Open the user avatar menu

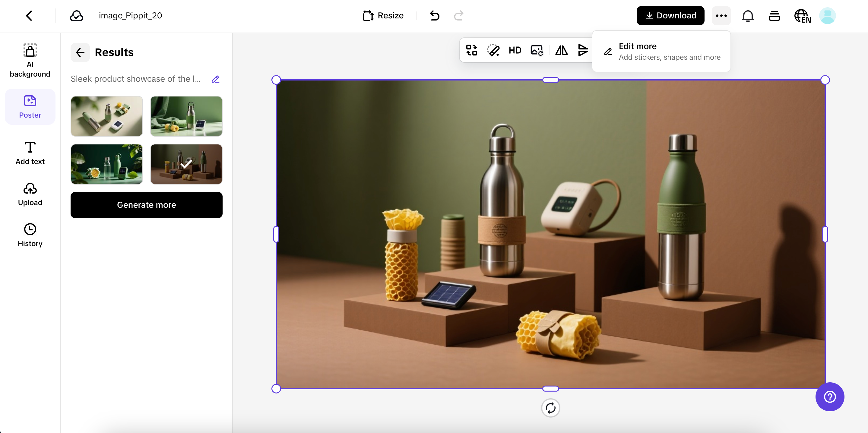[x=827, y=16]
